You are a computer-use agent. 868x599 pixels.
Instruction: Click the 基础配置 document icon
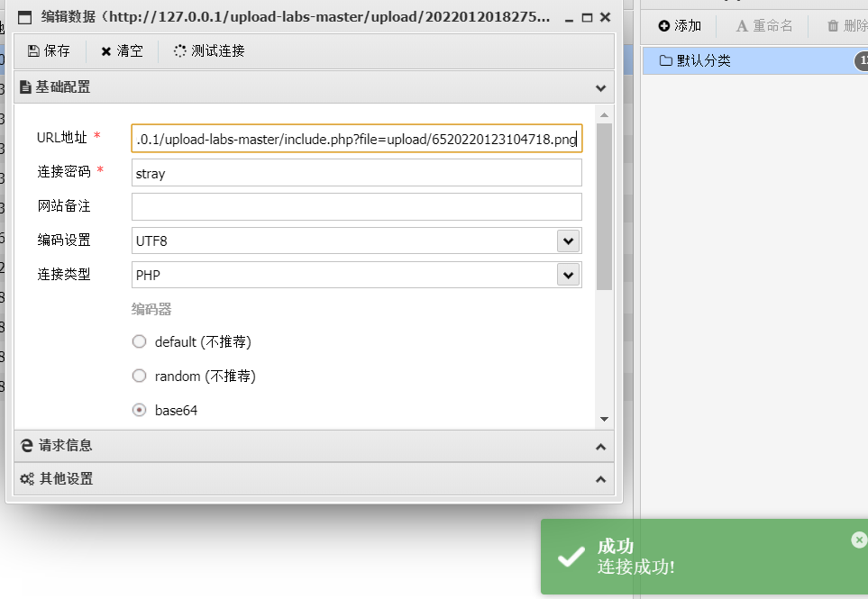click(25, 86)
